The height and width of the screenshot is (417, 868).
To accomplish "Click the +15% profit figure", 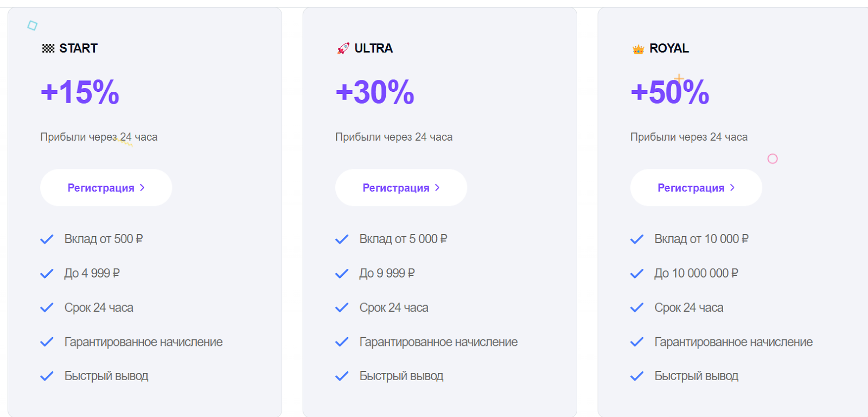I will (x=80, y=92).
